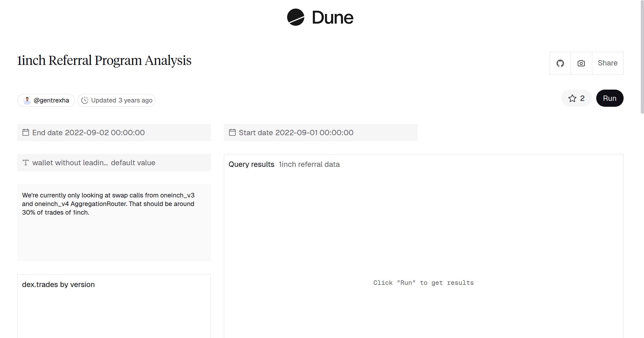
Task: Open the @gentrexha profile chip
Action: coord(46,100)
